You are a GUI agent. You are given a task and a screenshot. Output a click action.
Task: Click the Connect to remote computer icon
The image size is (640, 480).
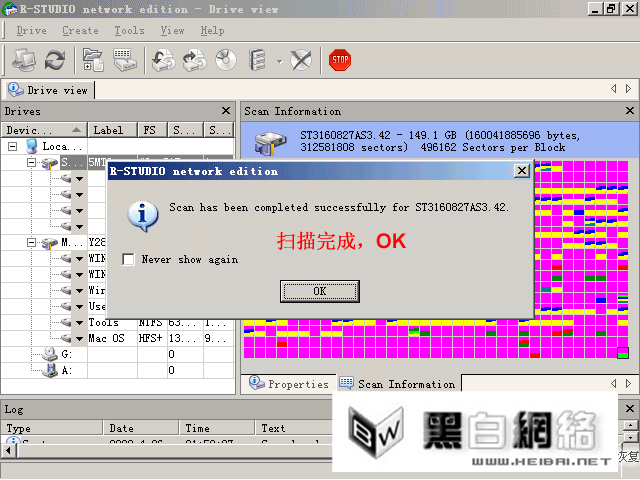click(24, 60)
